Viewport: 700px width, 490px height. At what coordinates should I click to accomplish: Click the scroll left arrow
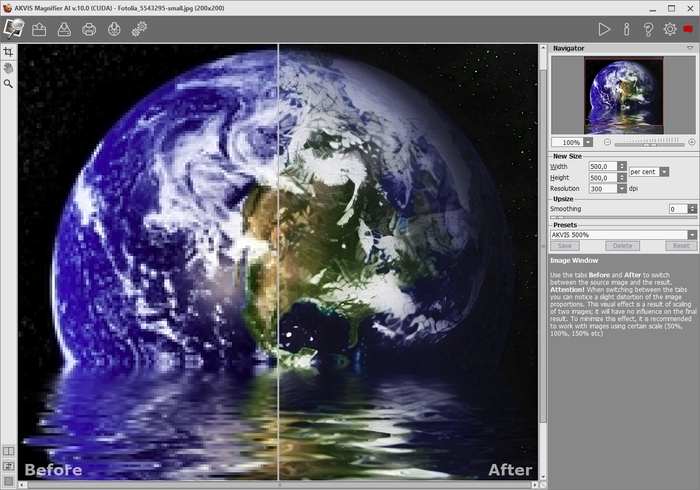coord(21,485)
